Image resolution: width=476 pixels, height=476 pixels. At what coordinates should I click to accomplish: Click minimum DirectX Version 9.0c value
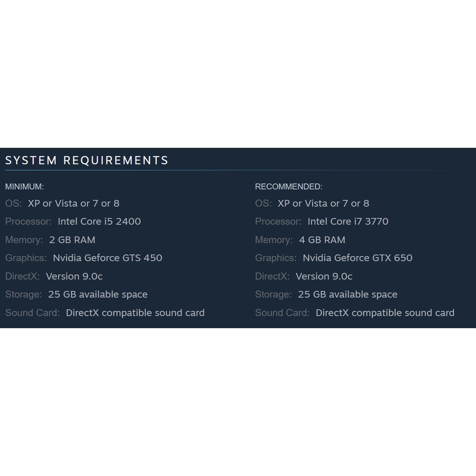point(74,276)
